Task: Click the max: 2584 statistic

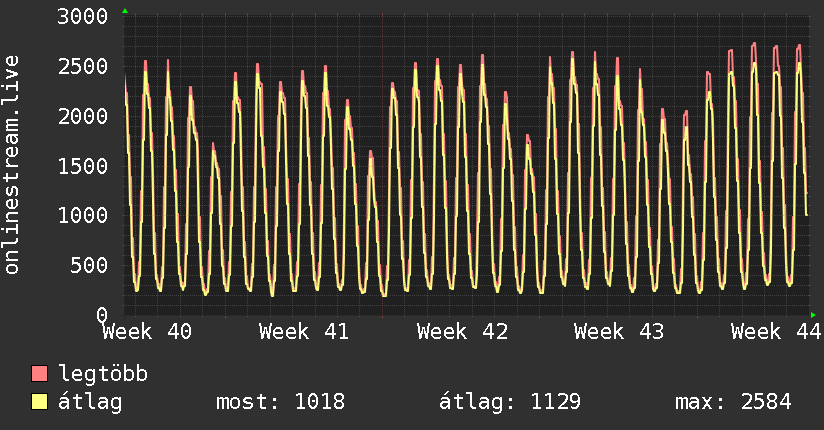Action: [x=734, y=402]
